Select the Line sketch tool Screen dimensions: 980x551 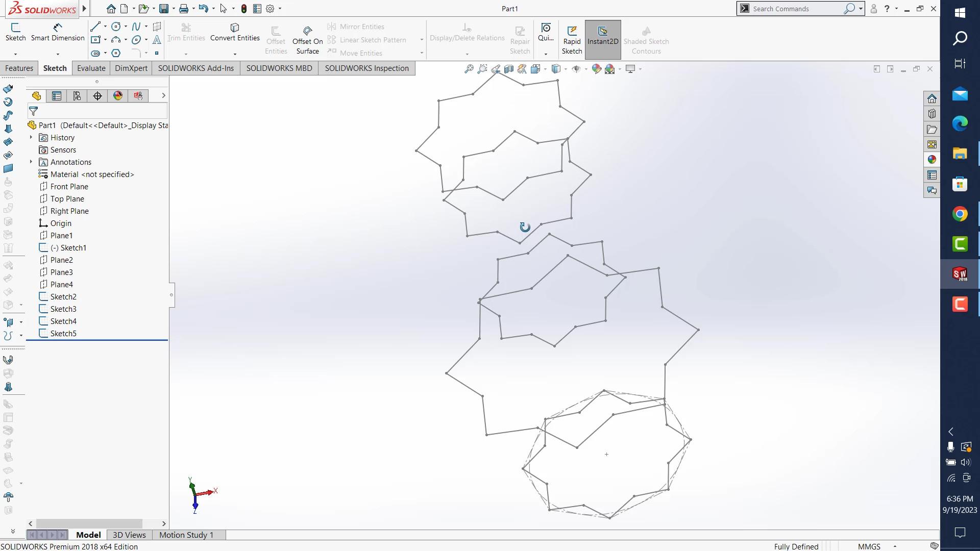pos(95,27)
